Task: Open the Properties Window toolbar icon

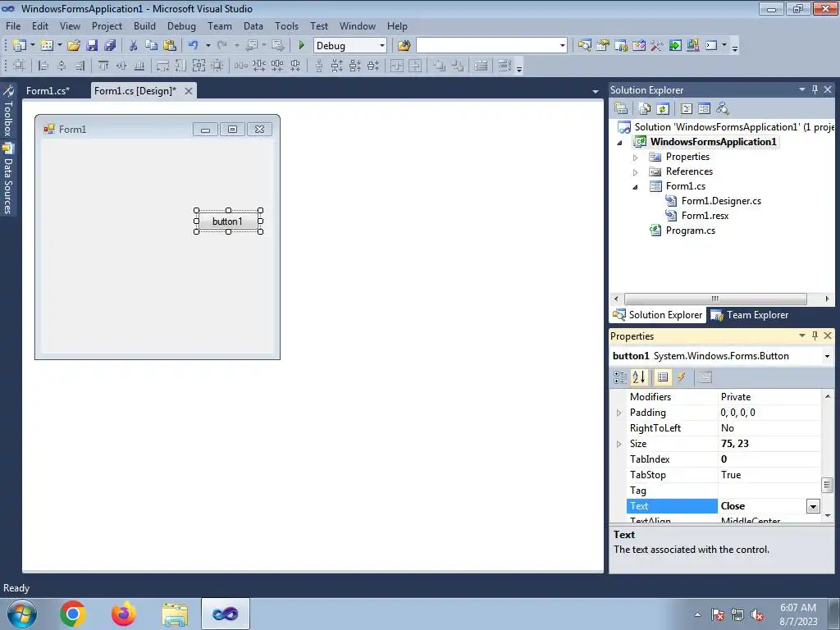Action: pos(603,46)
